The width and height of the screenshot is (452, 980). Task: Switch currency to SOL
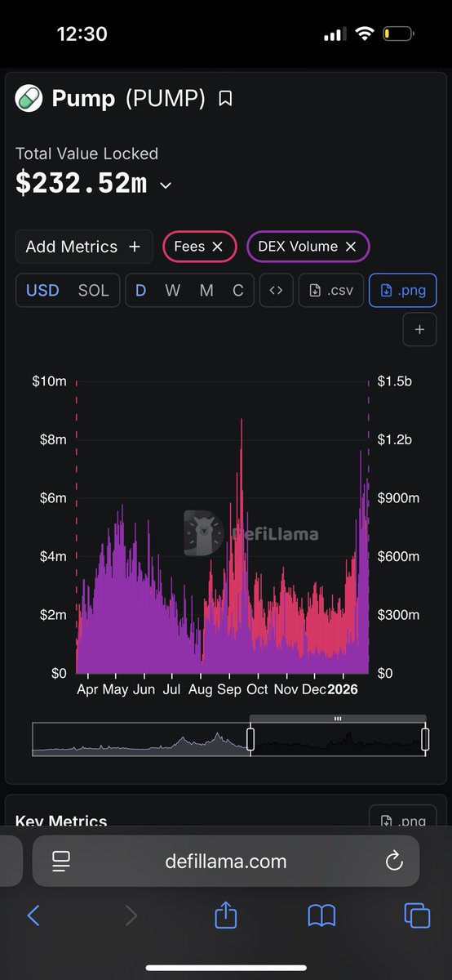point(93,291)
